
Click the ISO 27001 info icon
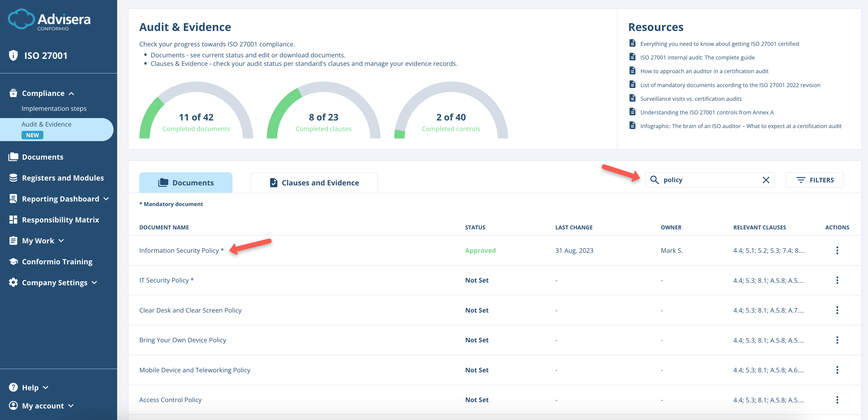click(x=13, y=55)
